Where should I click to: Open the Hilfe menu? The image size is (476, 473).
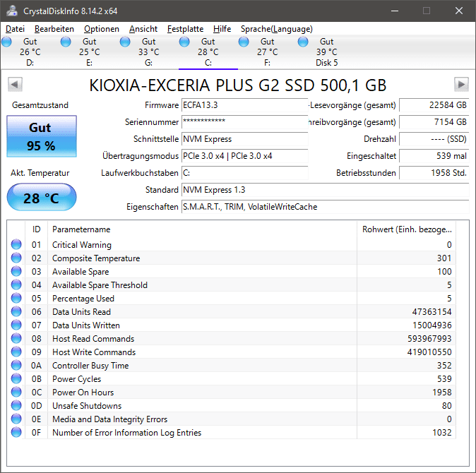222,29
